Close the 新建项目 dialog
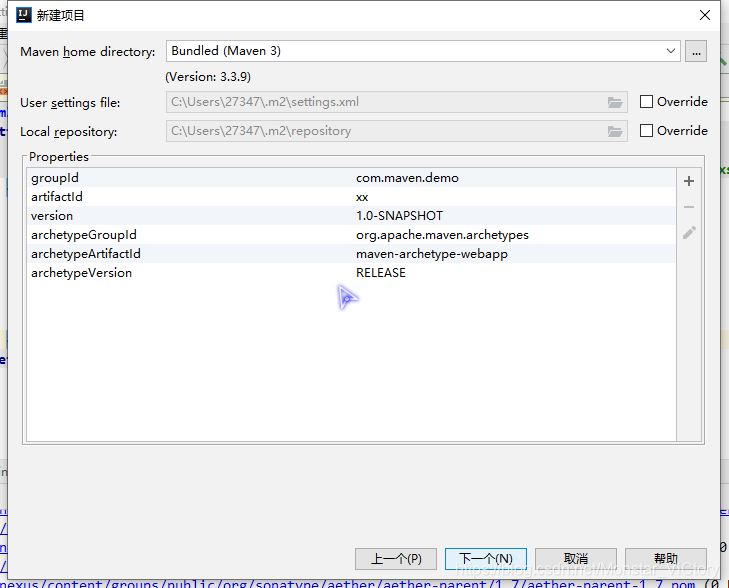Viewport: 729px width, 588px height. pyautogui.click(x=705, y=15)
